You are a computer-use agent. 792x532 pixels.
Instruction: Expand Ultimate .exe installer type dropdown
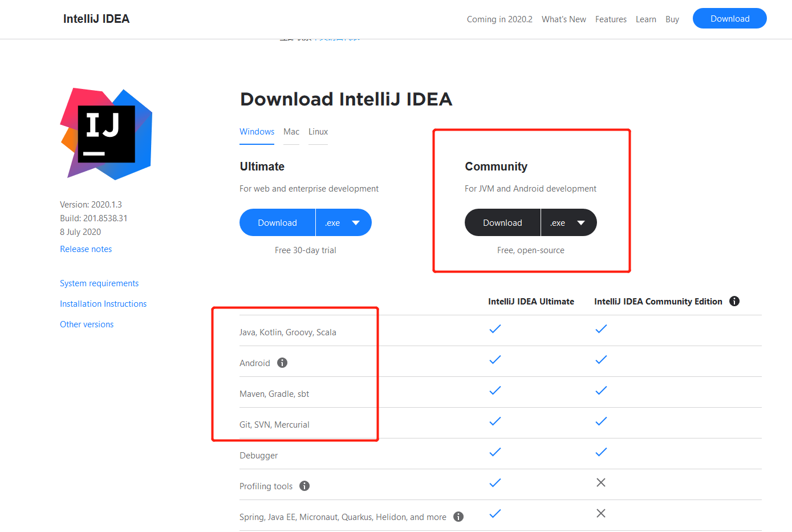[344, 222]
